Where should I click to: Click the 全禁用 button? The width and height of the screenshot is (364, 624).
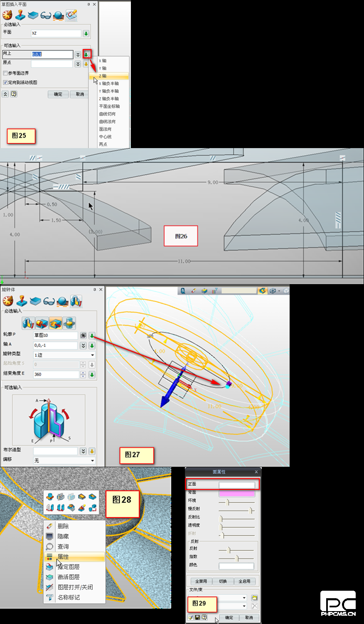click(201, 581)
